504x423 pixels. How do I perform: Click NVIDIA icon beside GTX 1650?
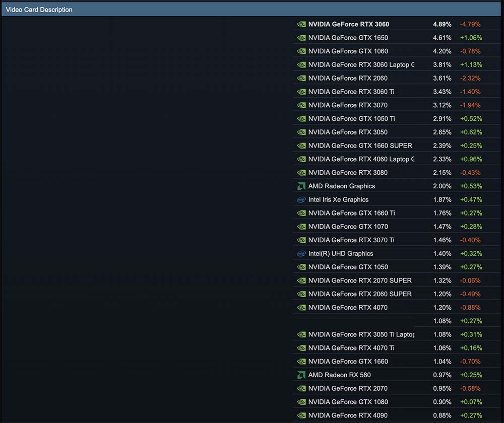pyautogui.click(x=301, y=38)
